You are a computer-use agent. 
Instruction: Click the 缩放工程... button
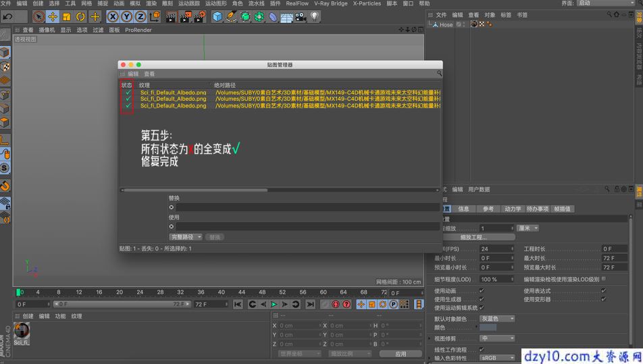click(473, 237)
